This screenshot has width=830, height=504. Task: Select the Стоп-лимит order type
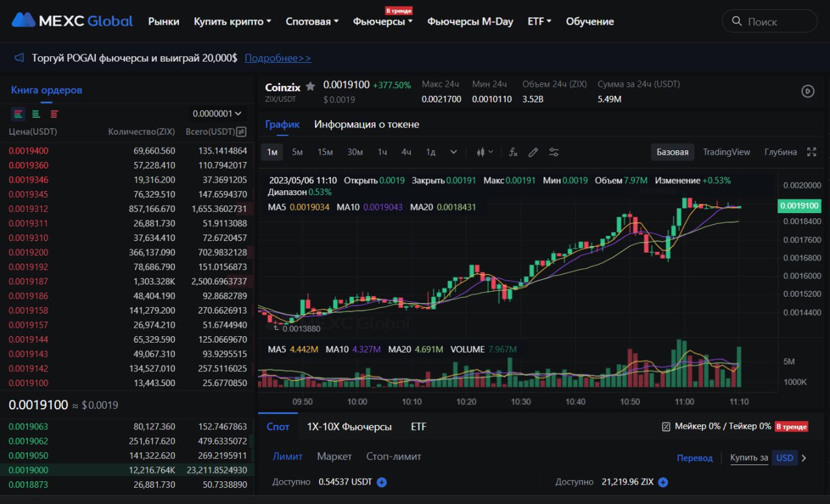(394, 456)
